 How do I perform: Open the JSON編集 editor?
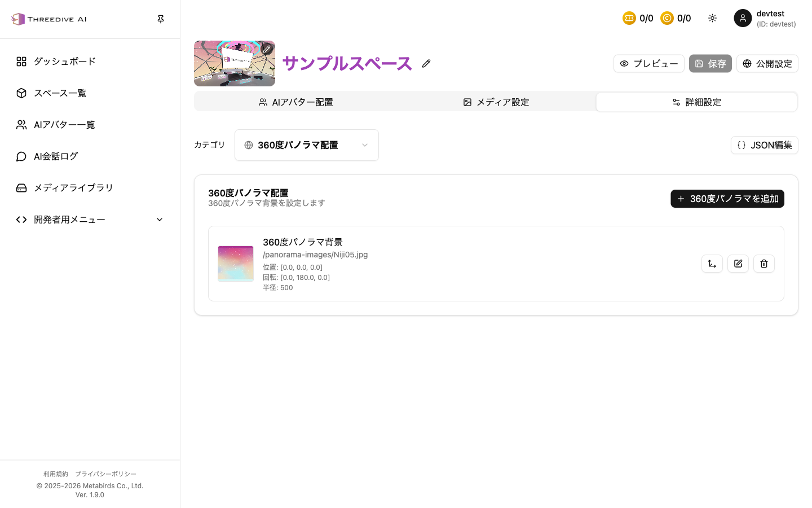tap(765, 145)
